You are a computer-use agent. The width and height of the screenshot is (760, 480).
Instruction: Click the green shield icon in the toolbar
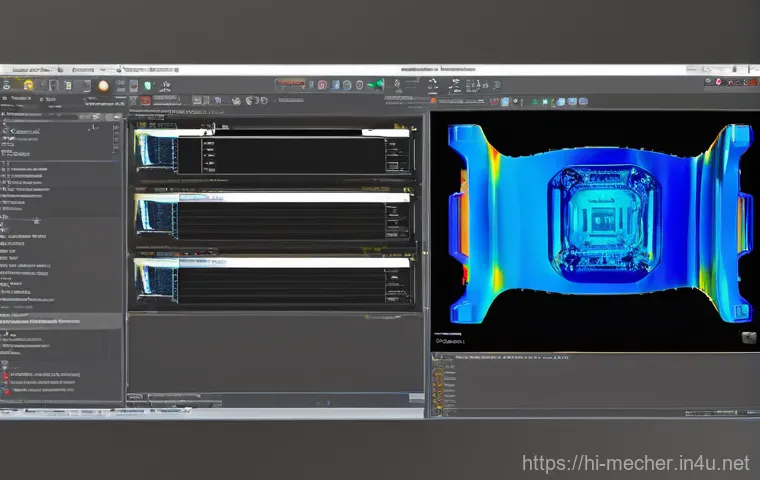149,86
